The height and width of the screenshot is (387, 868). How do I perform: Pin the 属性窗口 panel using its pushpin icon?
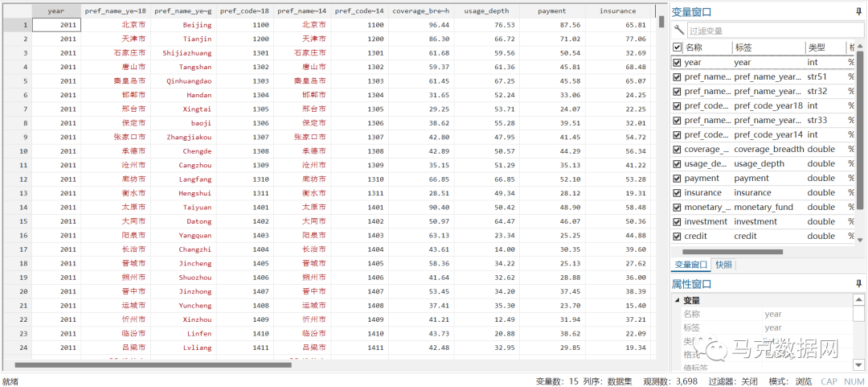tap(858, 284)
